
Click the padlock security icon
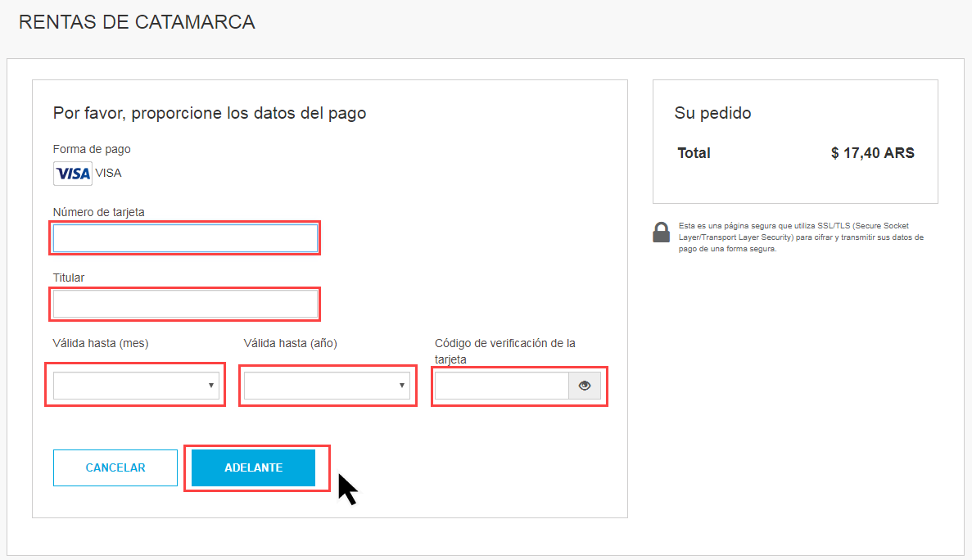[662, 233]
